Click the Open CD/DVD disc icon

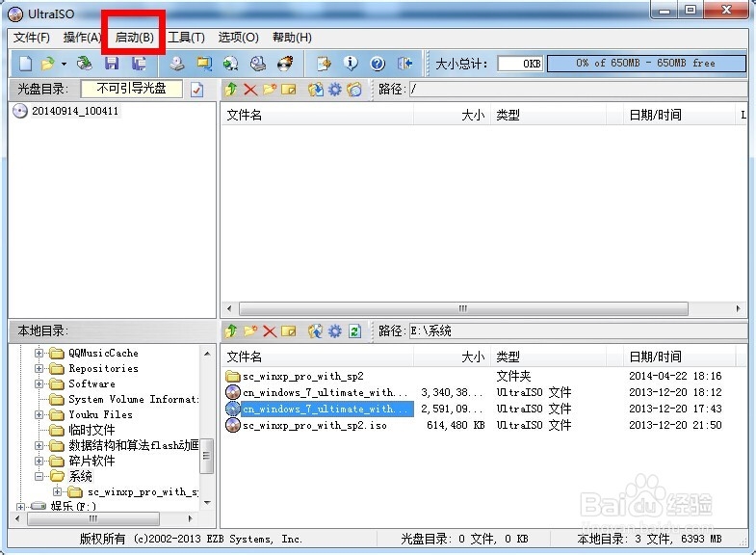coord(85,64)
